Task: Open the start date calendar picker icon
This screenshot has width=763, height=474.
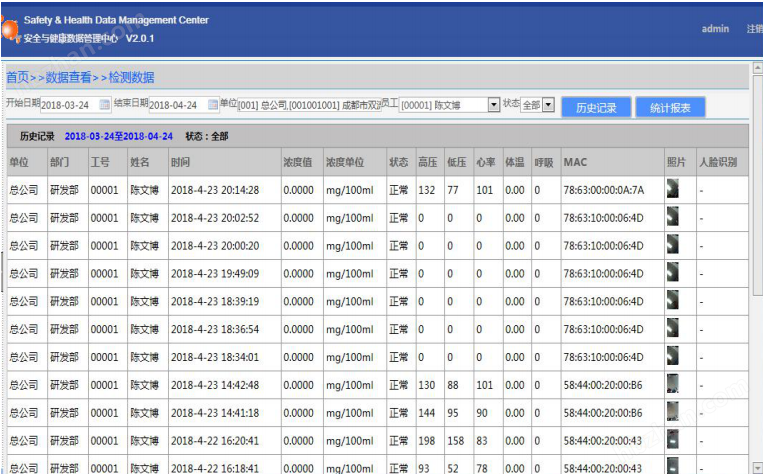Action: tap(105, 105)
